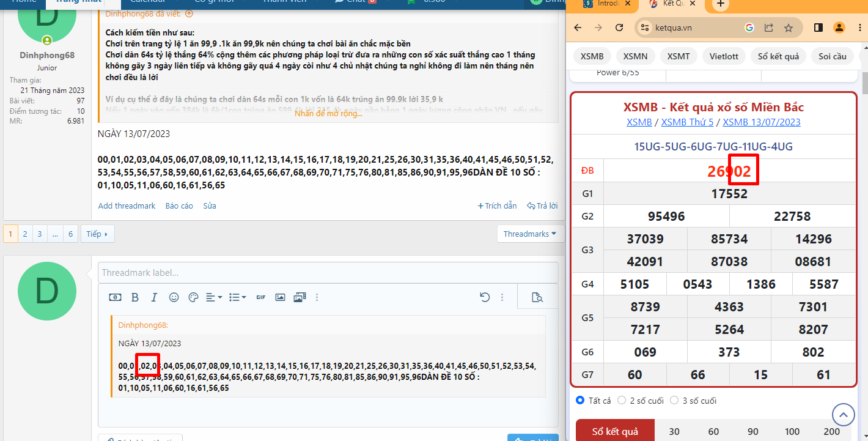This screenshot has width=868, height=441.
Task: Select the XSMT category pill
Action: pos(679,56)
